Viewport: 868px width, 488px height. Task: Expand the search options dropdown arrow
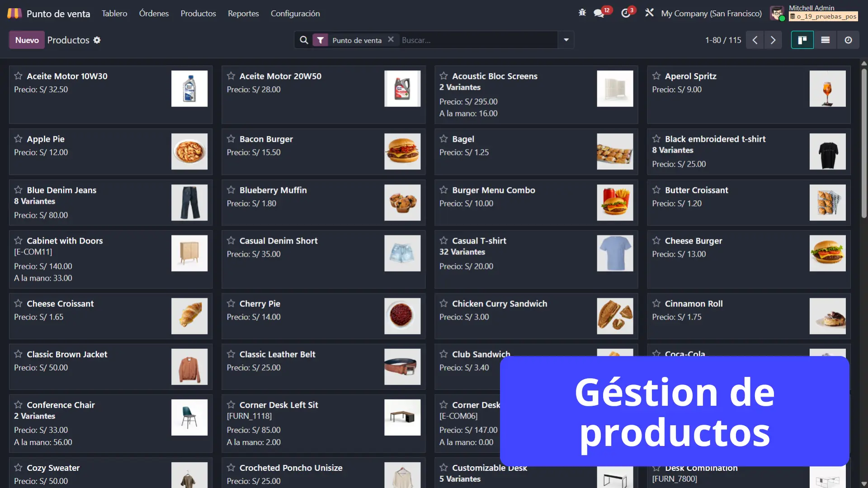coord(566,40)
